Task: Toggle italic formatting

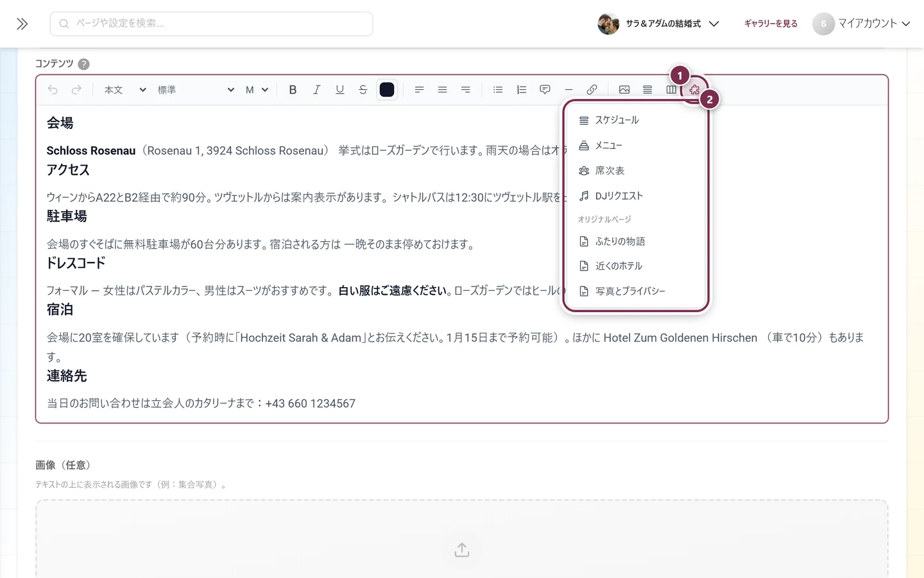Action: (316, 90)
